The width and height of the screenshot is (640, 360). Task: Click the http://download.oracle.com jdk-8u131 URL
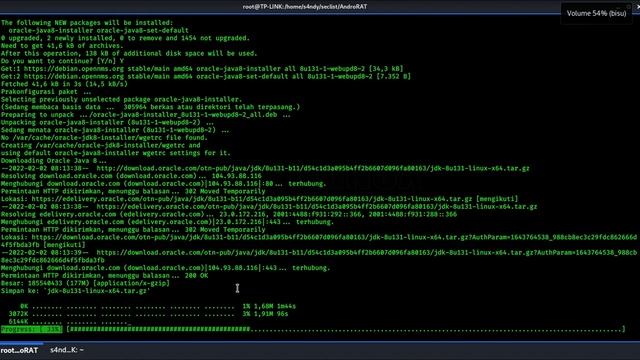click(313, 168)
